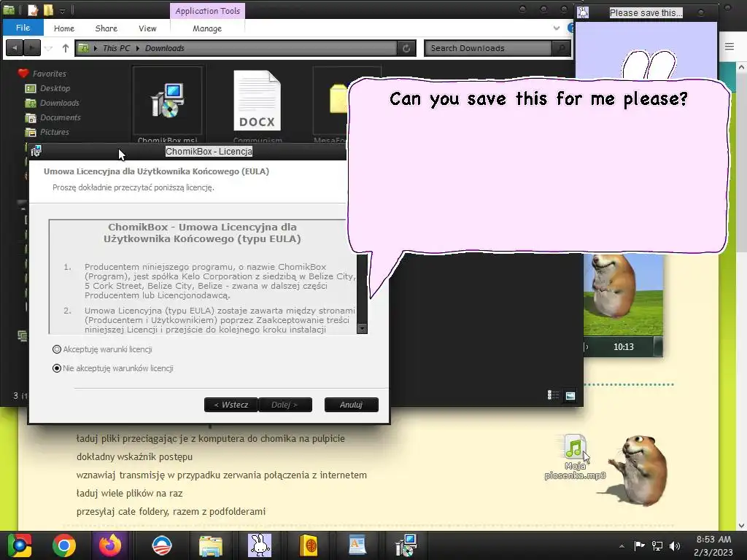Open Google Chrome from taskbar
The image size is (747, 560).
[x=64, y=545]
